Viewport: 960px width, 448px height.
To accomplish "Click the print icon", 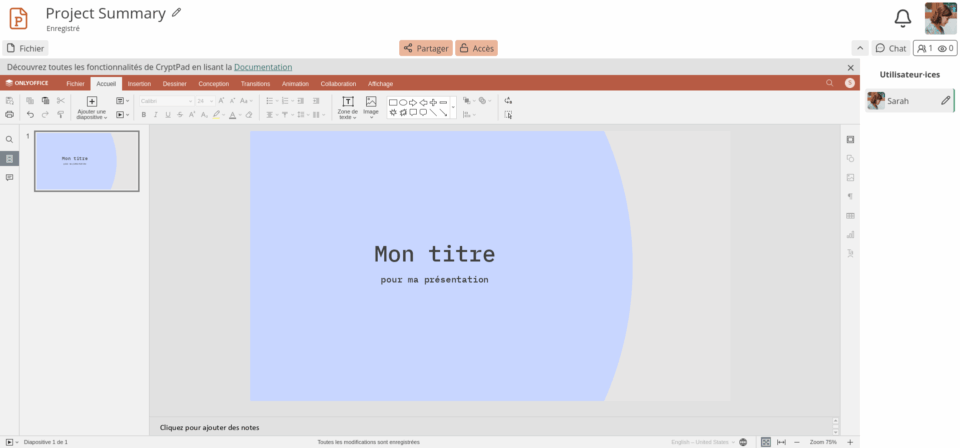I will pyautogui.click(x=9, y=114).
